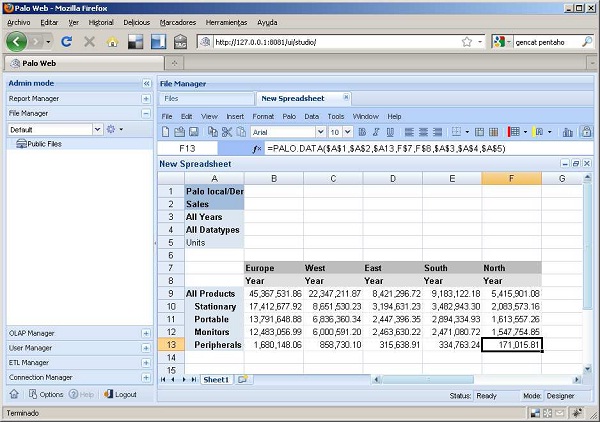Collapse the Admin mode sidebar

tap(147, 83)
